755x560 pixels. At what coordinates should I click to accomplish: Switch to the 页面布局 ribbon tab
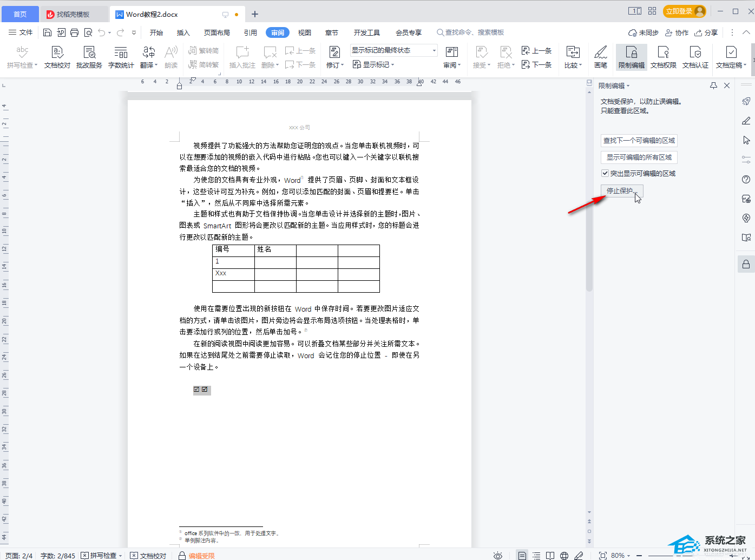217,32
